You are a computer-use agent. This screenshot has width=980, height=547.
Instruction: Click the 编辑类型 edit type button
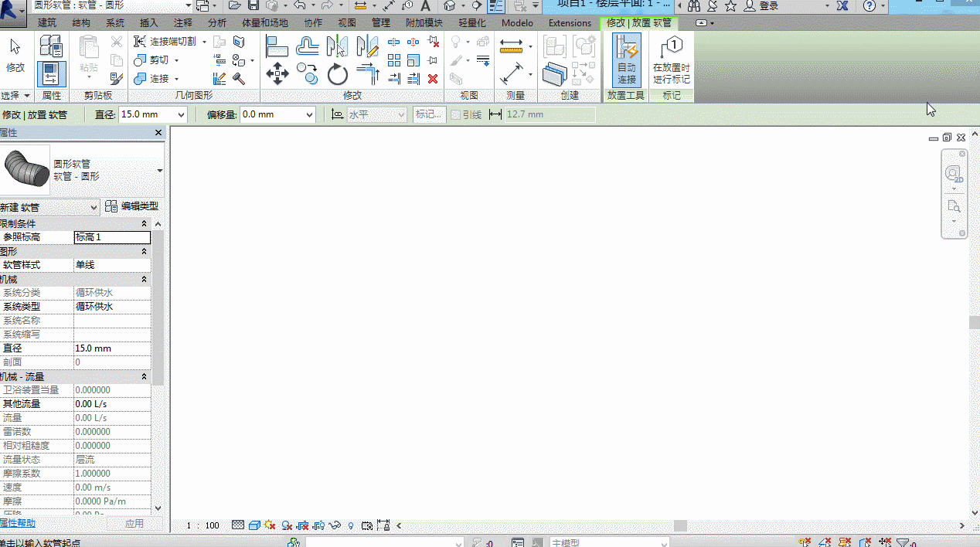[131, 206]
